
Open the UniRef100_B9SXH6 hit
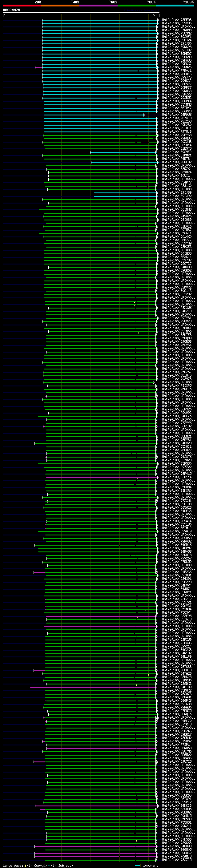tap(176, 23)
